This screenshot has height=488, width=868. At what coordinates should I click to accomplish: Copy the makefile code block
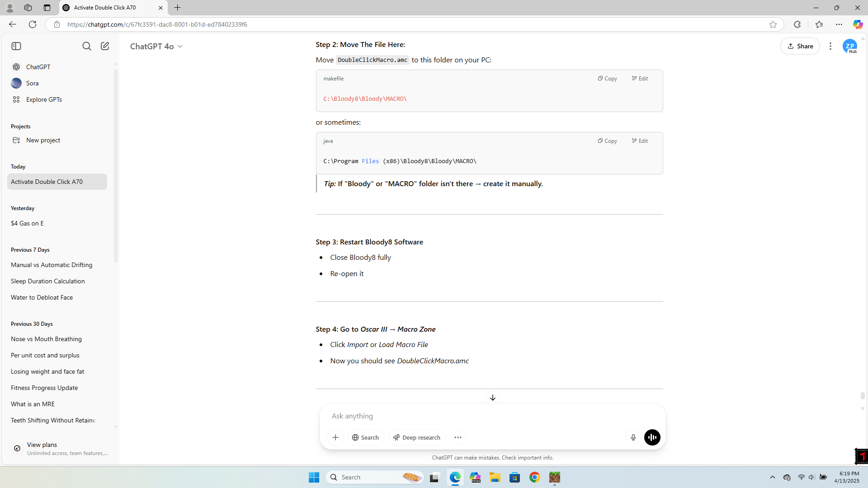607,79
